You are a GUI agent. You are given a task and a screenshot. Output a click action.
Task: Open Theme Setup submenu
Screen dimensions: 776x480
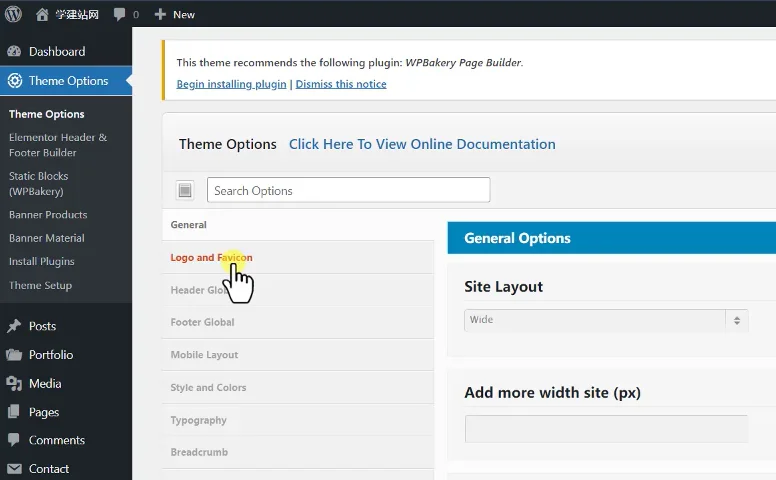[40, 286]
